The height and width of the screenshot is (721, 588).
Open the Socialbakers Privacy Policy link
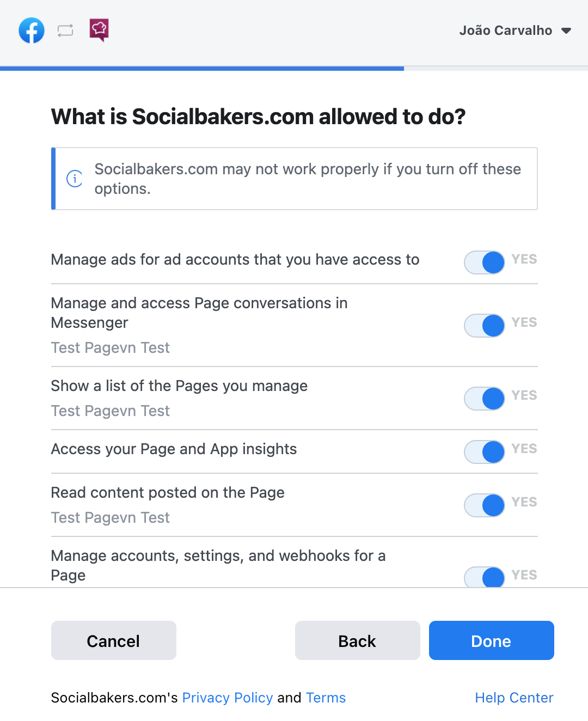pyautogui.click(x=228, y=698)
